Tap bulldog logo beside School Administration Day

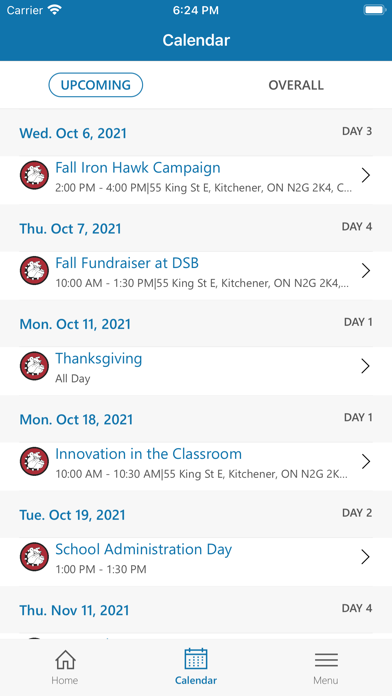point(34,557)
